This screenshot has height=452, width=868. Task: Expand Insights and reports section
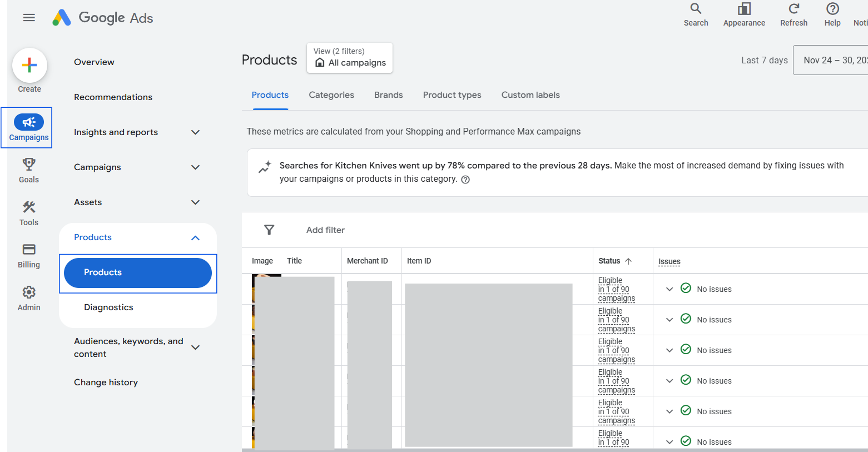[x=195, y=132]
